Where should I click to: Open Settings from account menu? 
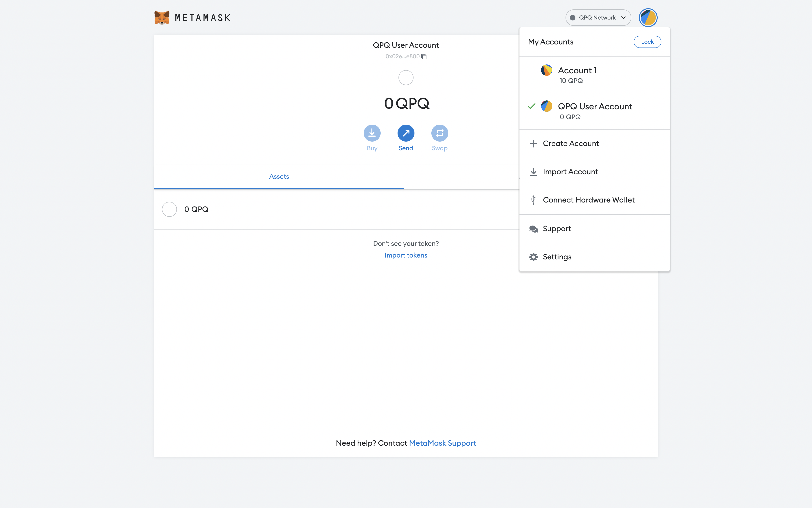[x=595, y=257]
